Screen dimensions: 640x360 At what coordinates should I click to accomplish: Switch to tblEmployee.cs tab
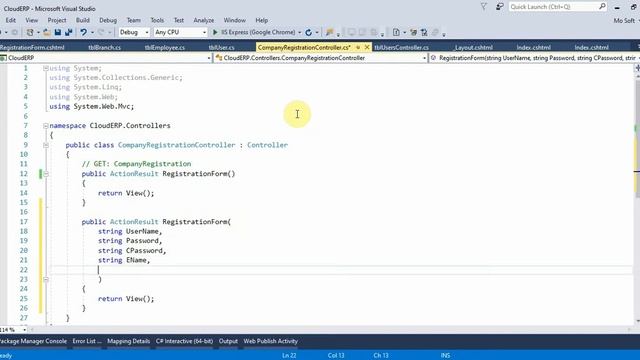pos(165,47)
